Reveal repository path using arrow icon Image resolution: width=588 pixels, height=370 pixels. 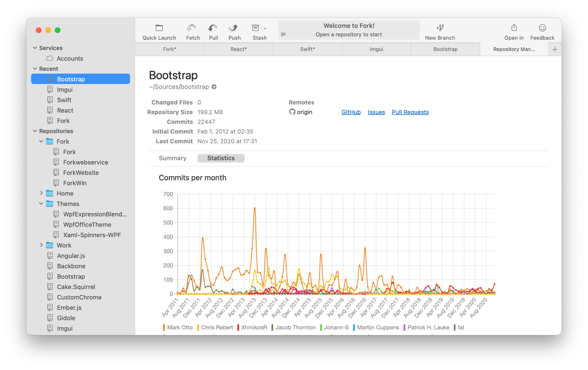(x=214, y=87)
